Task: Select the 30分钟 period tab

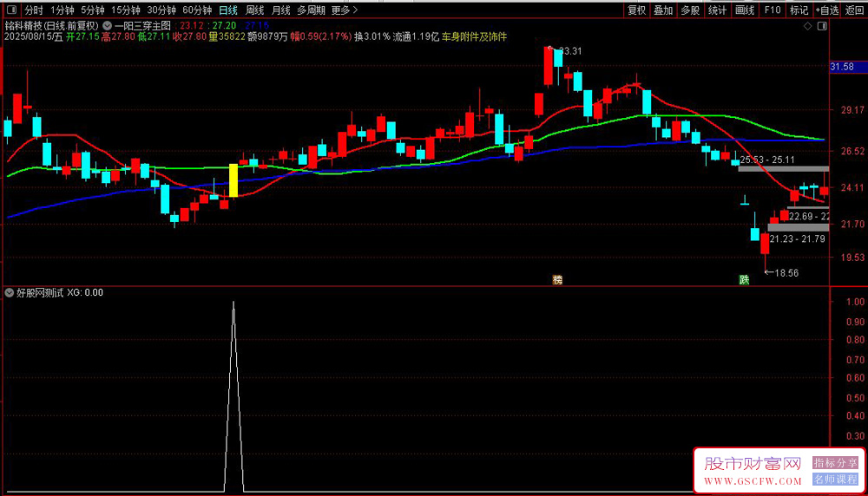Action: tap(161, 10)
